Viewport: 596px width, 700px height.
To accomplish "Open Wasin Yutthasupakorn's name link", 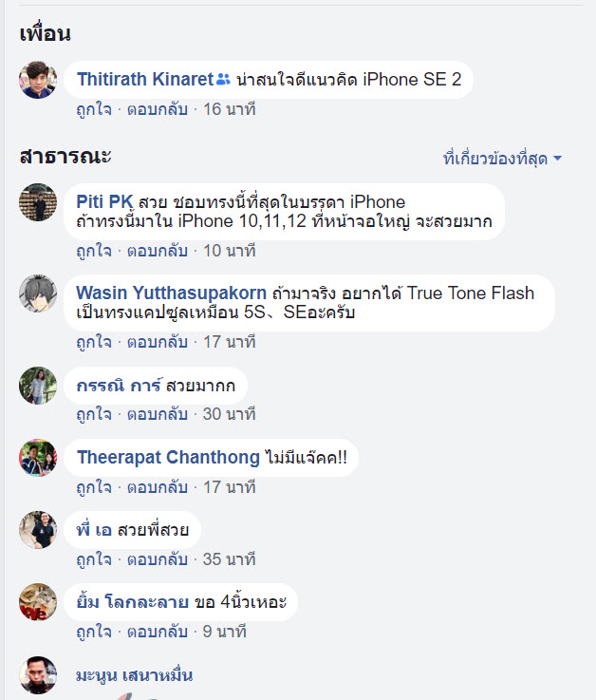I will point(171,293).
